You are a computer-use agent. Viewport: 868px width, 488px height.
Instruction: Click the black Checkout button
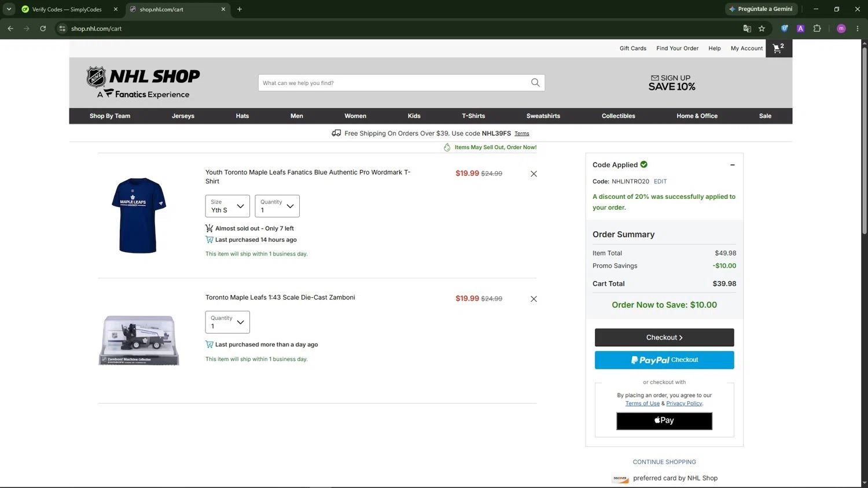[664, 338]
